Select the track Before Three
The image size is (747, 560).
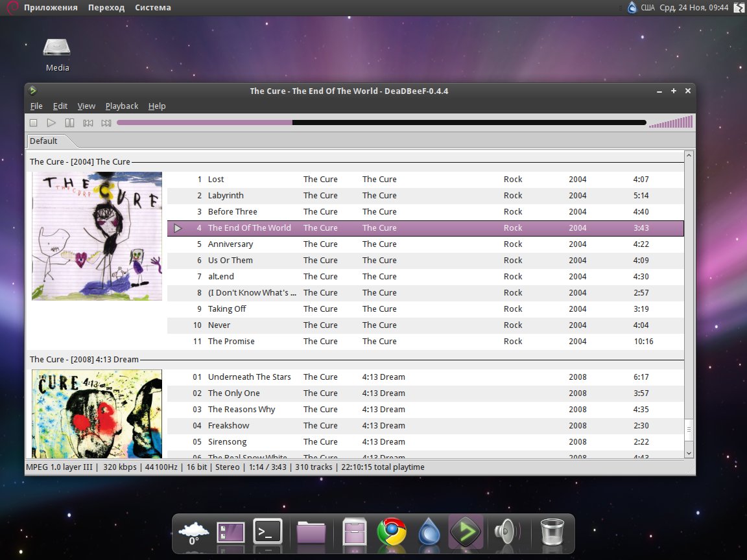tap(425, 212)
